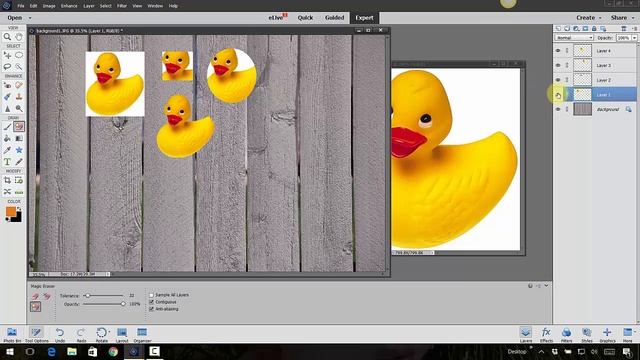Image resolution: width=640 pixels, height=360 pixels.
Task: Switch to Quick edit mode
Action: [305, 18]
